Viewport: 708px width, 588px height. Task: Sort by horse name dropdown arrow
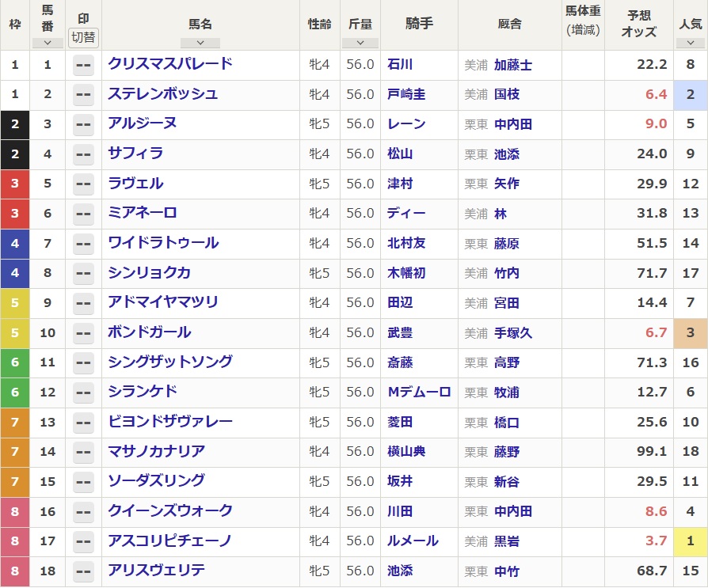[x=200, y=43]
